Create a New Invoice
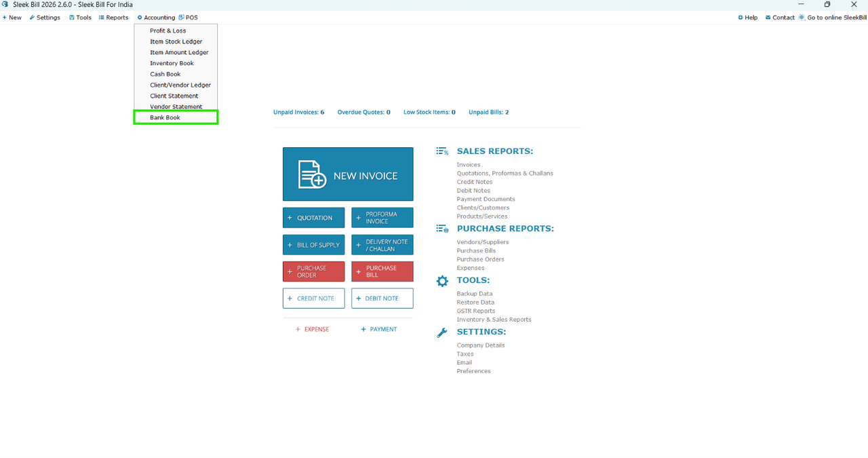 point(348,174)
